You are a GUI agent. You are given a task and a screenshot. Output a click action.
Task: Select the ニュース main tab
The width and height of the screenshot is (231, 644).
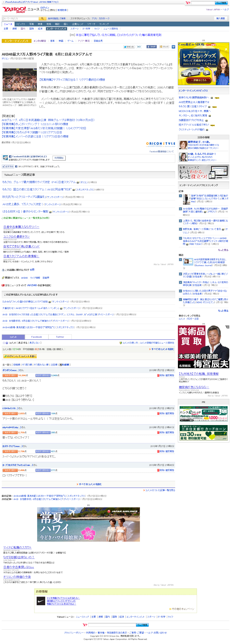point(8,24)
